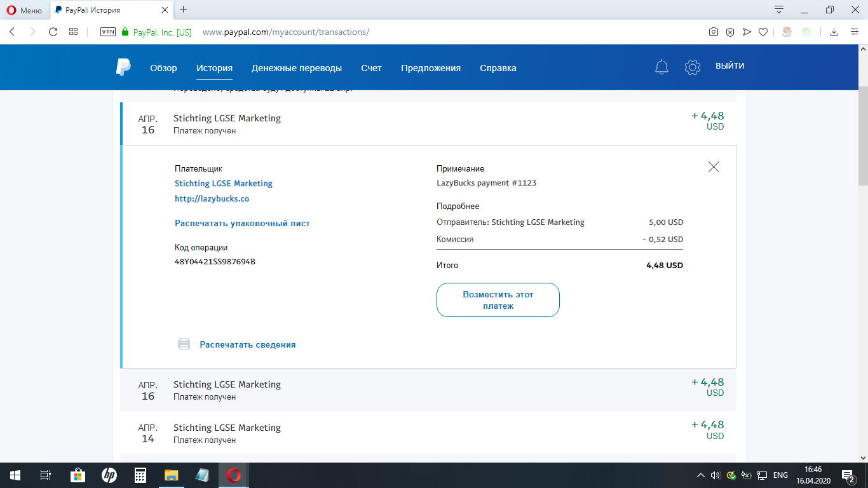
Task: Go to Обзор in PayPal navigation
Action: [163, 68]
